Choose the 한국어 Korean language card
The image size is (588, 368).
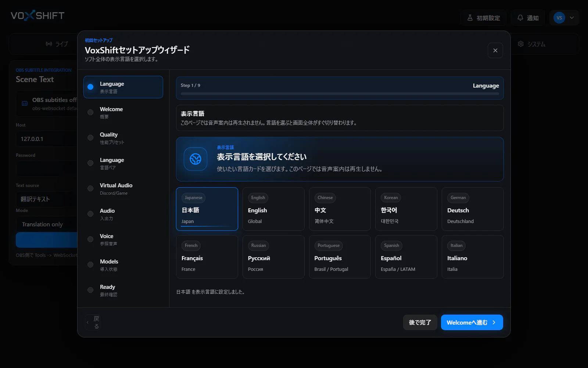click(406, 209)
